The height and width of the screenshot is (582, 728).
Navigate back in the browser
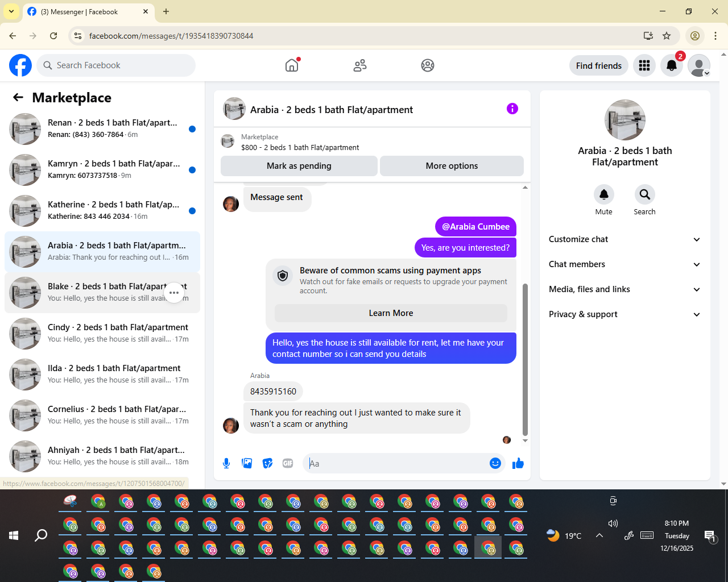coord(13,36)
